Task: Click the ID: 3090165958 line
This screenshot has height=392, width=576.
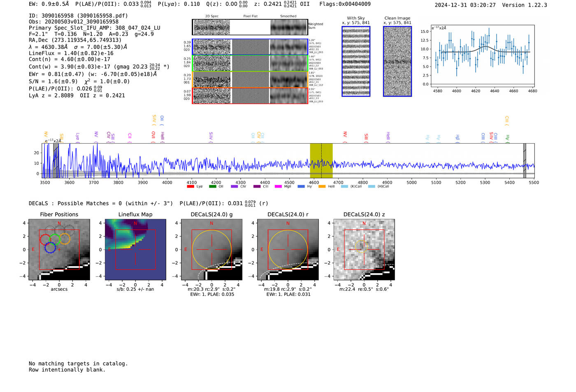Action: pos(78,16)
